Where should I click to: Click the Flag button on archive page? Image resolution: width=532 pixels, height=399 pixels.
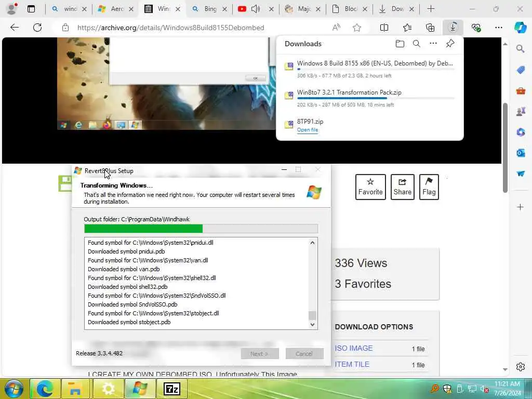(x=429, y=187)
